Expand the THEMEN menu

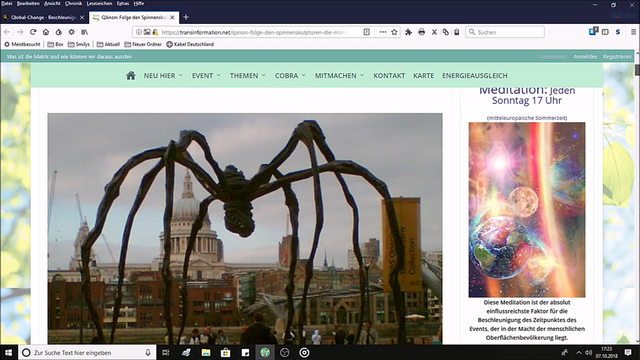[x=247, y=76]
